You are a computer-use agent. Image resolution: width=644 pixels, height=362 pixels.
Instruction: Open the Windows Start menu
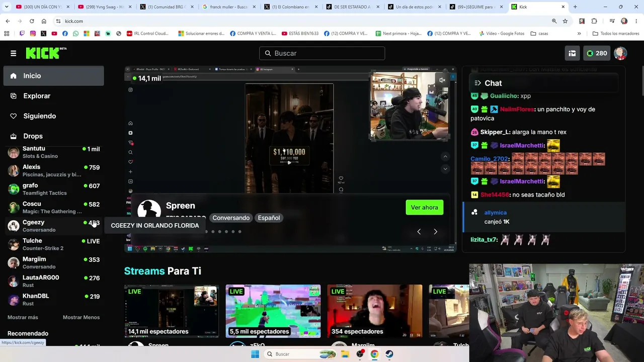point(255,354)
